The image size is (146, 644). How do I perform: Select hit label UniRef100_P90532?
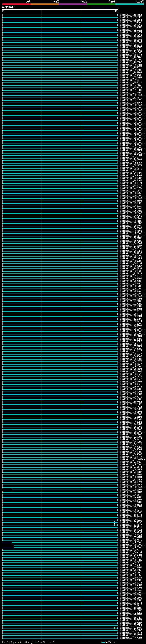(x=131, y=75)
